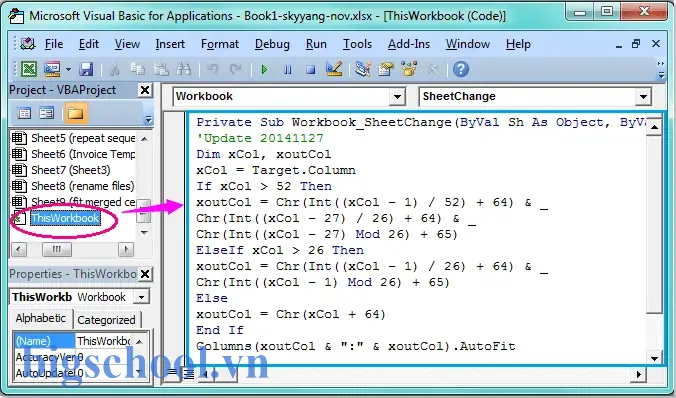Expand the toolbar options chevron at far right

click(661, 69)
